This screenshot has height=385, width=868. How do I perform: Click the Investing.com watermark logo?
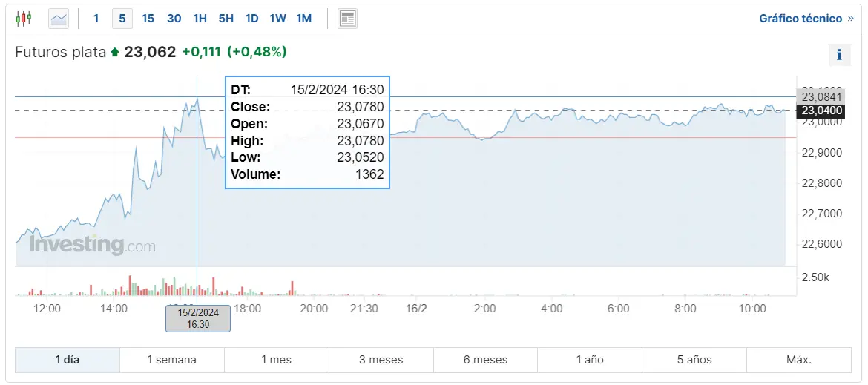(92, 245)
